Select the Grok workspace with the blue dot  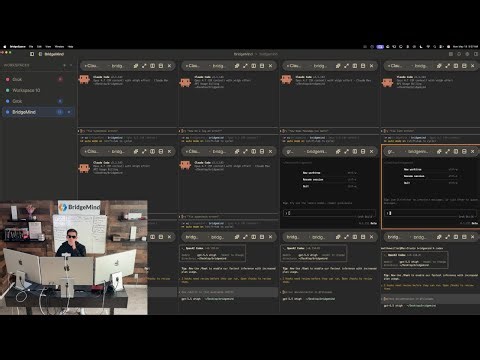coord(38,101)
